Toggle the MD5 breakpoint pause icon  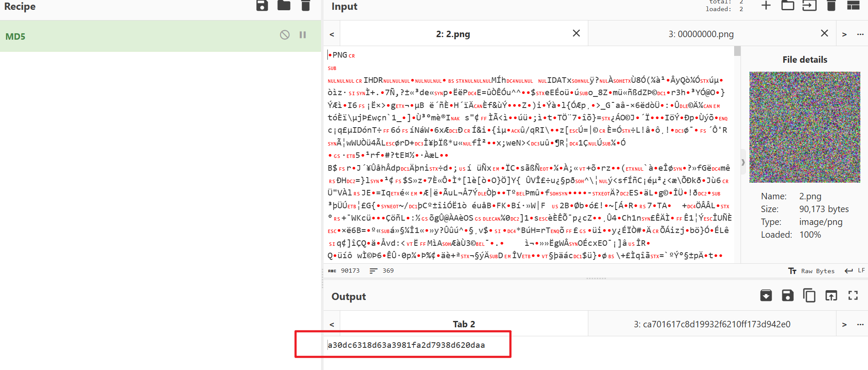point(303,35)
